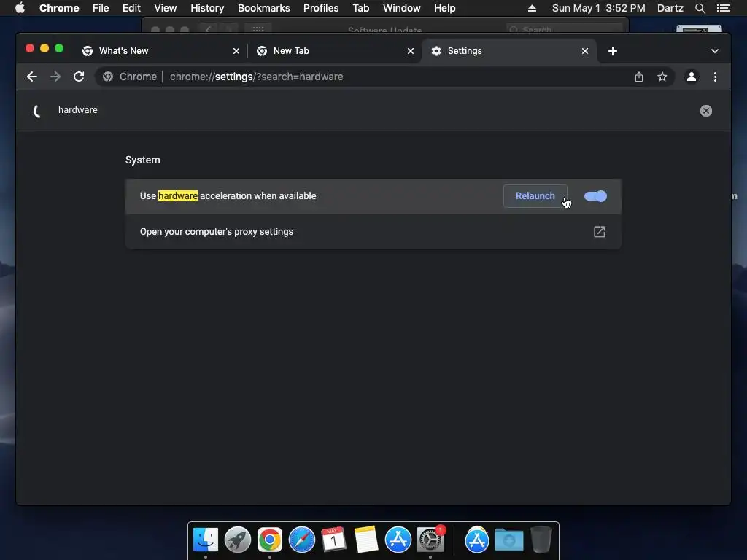Open the Profiles menu
This screenshot has width=747, height=560.
click(x=321, y=8)
